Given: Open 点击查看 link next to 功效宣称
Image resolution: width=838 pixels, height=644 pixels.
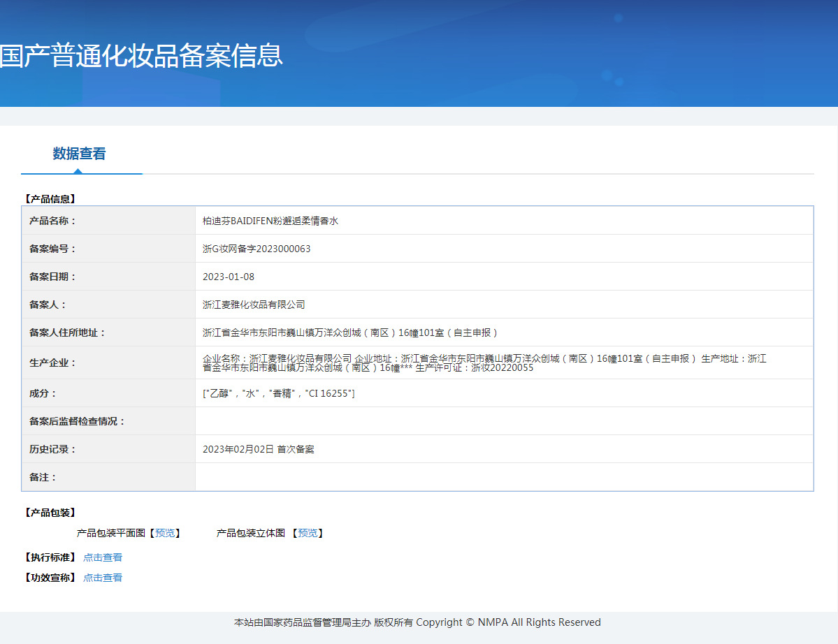Looking at the screenshot, I should [103, 578].
